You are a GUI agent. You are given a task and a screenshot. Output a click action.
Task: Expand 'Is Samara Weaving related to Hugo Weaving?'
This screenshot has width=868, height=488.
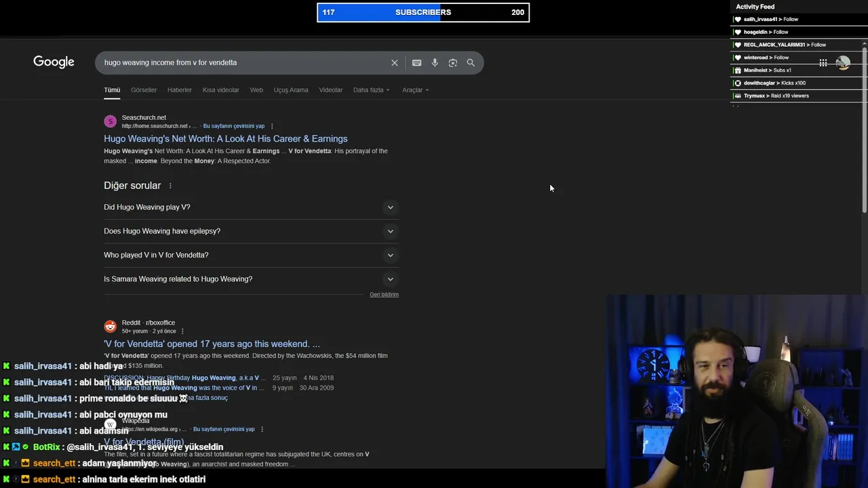click(x=251, y=279)
